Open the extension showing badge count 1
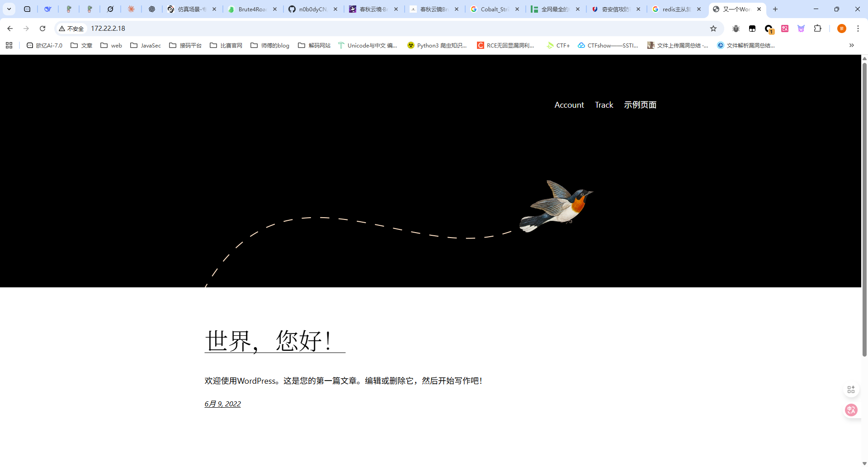 click(768, 28)
